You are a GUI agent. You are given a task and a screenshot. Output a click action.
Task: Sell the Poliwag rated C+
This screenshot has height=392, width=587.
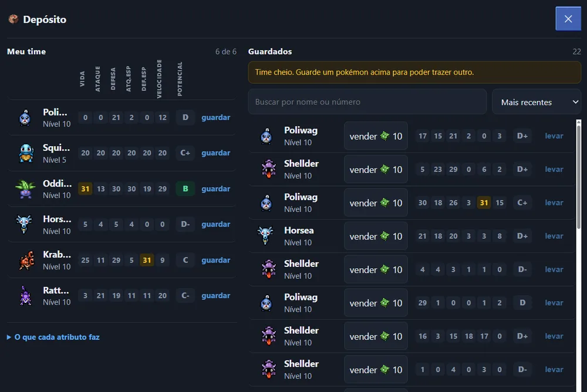(376, 202)
